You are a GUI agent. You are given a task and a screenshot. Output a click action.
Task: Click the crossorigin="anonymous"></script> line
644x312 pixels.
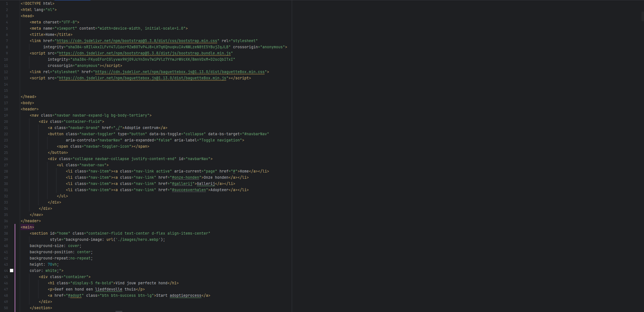pyautogui.click(x=85, y=66)
